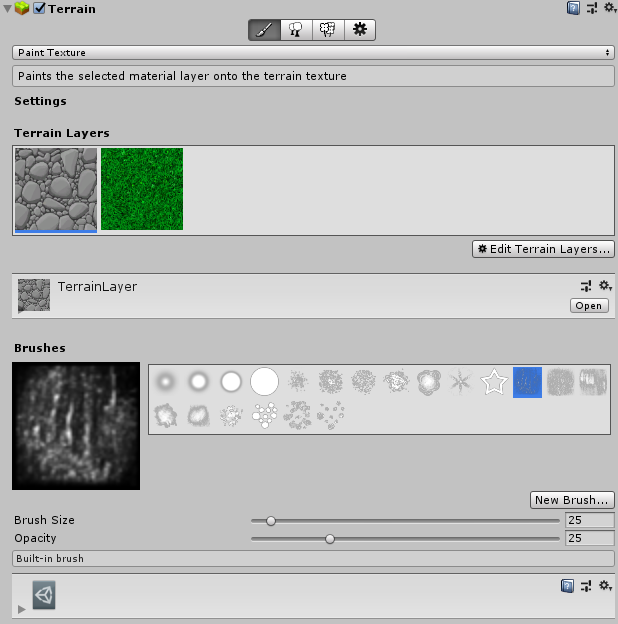This screenshot has width=618, height=624.
Task: Click the Terrain cube component icon
Action: [x=22, y=8]
